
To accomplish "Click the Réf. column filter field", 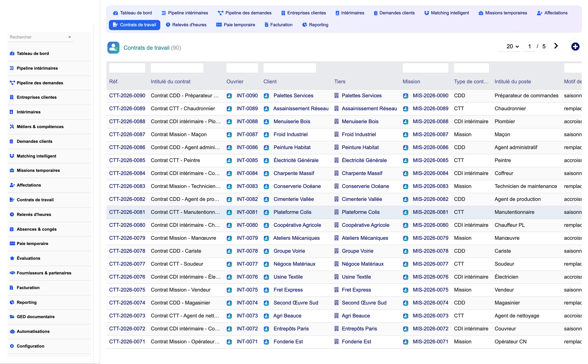I will [127, 68].
